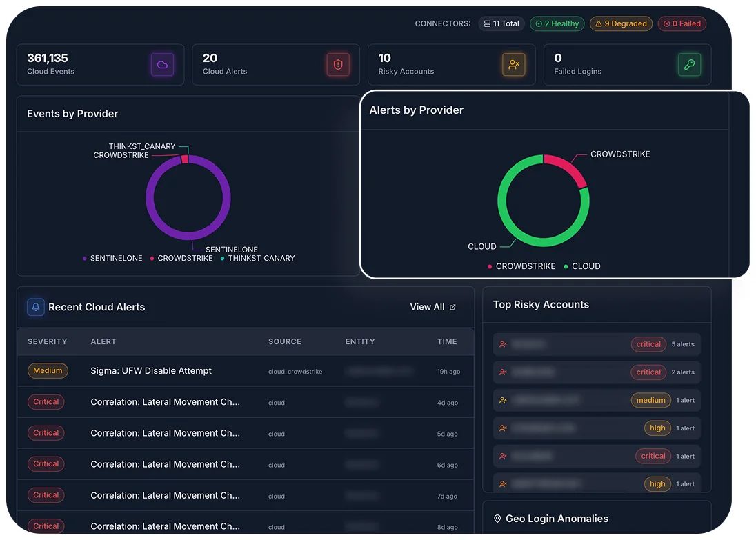
Task: Click the 7d ago time cell
Action: click(x=447, y=496)
